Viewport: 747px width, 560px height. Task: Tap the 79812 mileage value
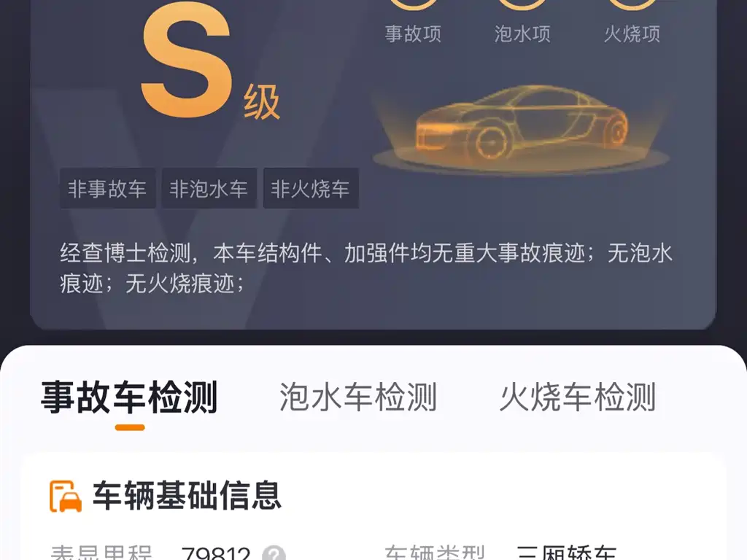[x=216, y=553]
